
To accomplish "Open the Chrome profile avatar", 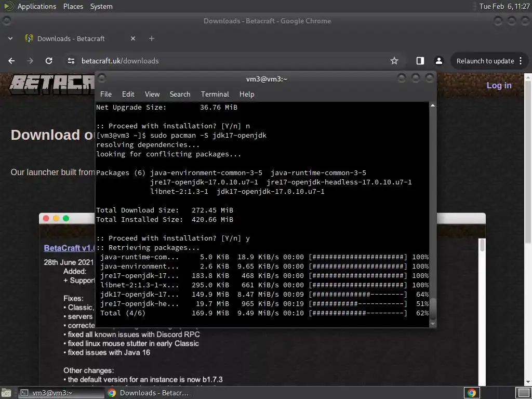I will (x=438, y=61).
